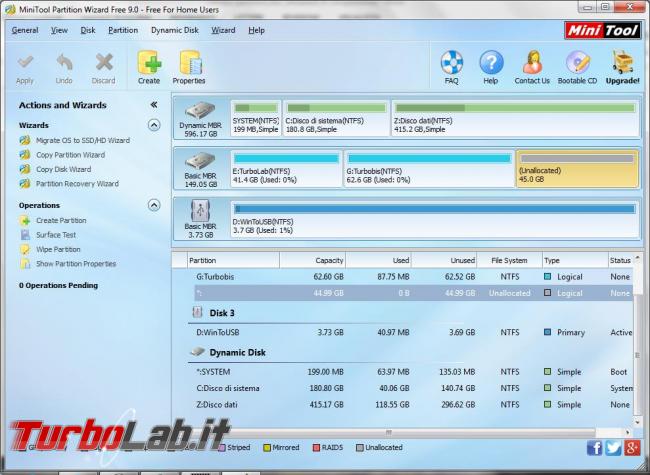Select the USB Basic MBR 3.73 GB disk icon
Viewport: 650px width, 475px height.
(x=200, y=211)
